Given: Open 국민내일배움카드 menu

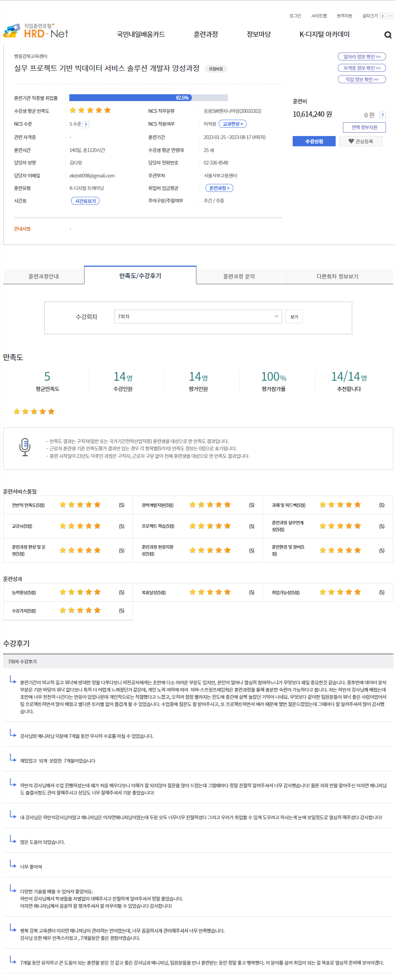Looking at the screenshot, I should click(x=140, y=34).
